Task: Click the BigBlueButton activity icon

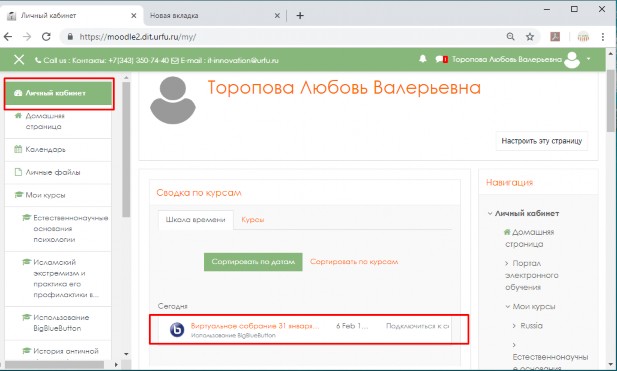Action: 177,330
